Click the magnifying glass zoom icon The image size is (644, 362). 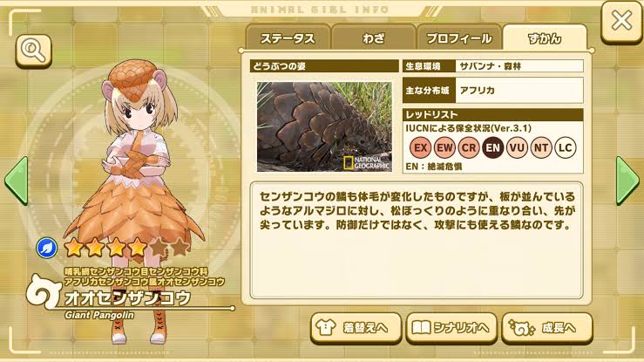click(34, 51)
